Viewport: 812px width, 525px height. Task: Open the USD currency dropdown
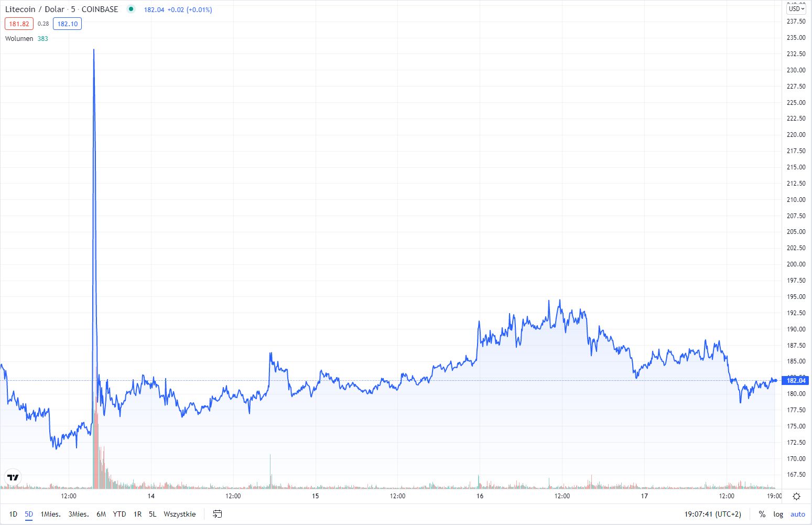tap(797, 8)
